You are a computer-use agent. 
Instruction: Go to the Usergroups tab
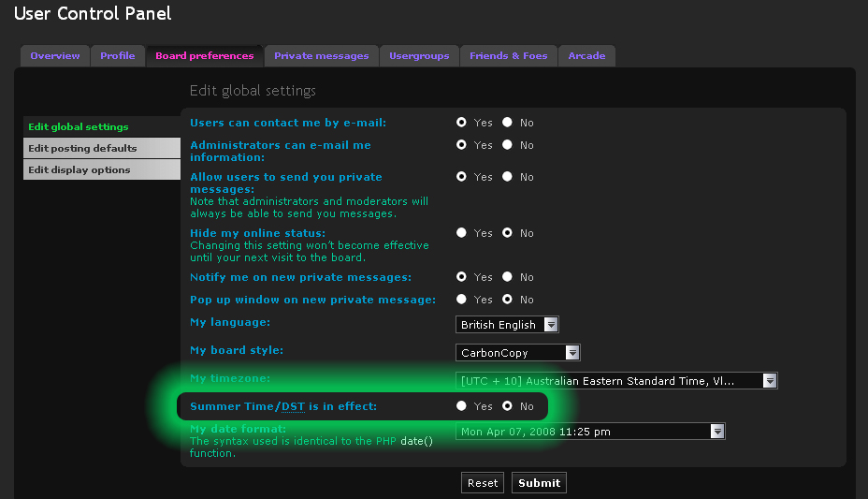pos(419,56)
